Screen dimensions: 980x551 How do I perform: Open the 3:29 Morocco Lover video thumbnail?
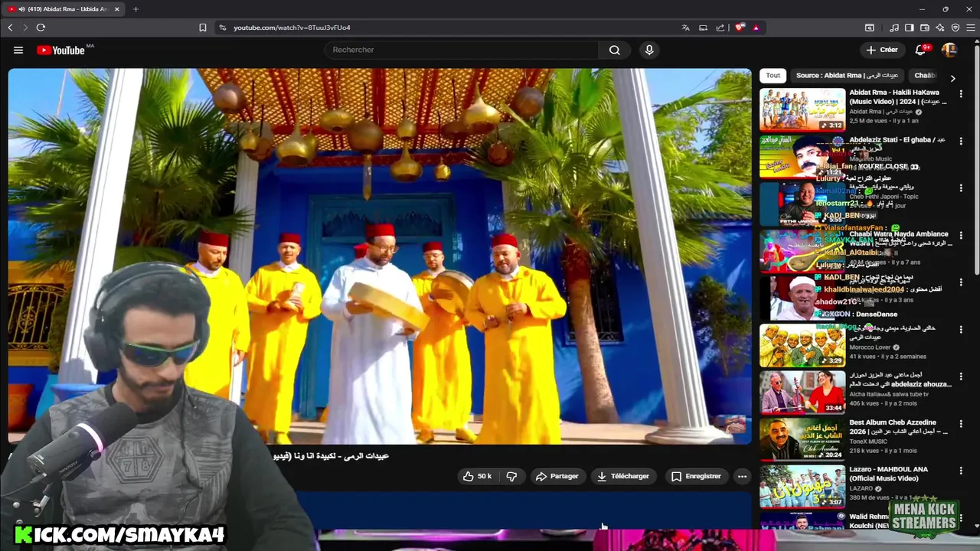[x=802, y=345]
